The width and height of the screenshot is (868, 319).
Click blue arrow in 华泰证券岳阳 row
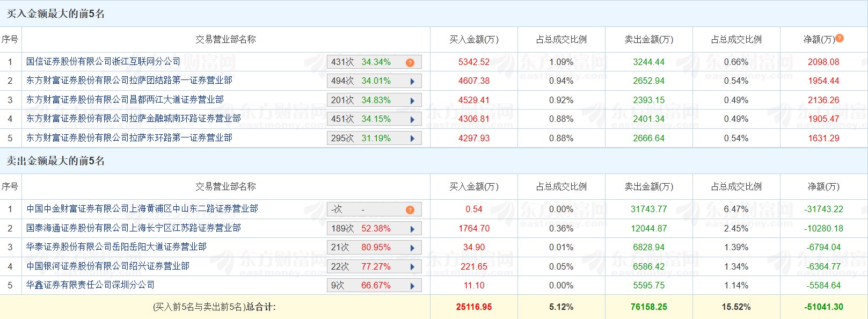pos(412,248)
